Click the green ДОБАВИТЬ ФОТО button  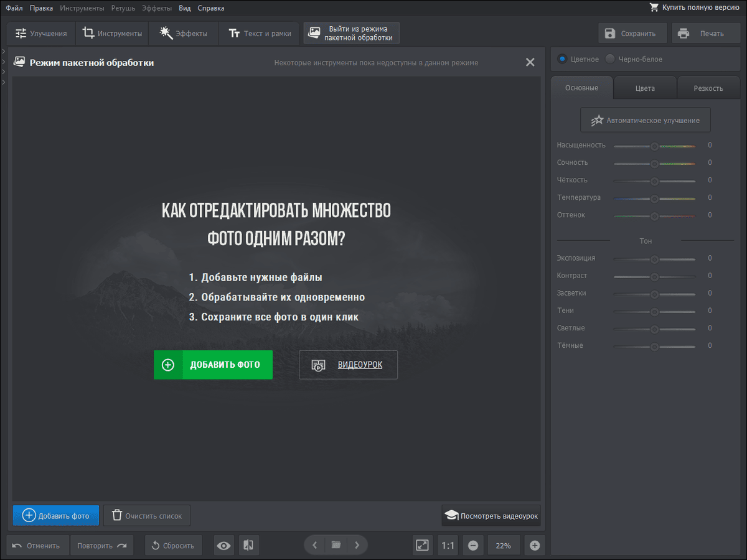pyautogui.click(x=213, y=365)
